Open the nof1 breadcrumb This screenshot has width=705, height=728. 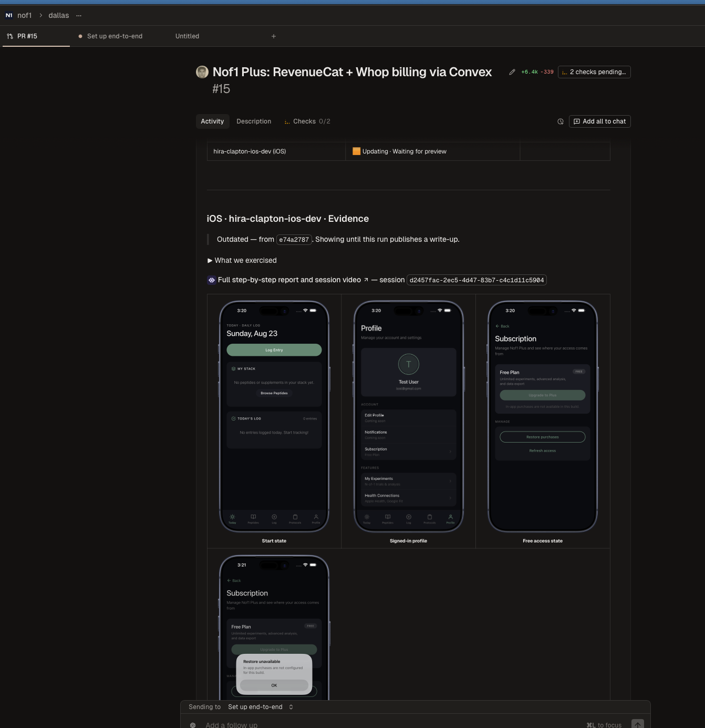click(24, 16)
